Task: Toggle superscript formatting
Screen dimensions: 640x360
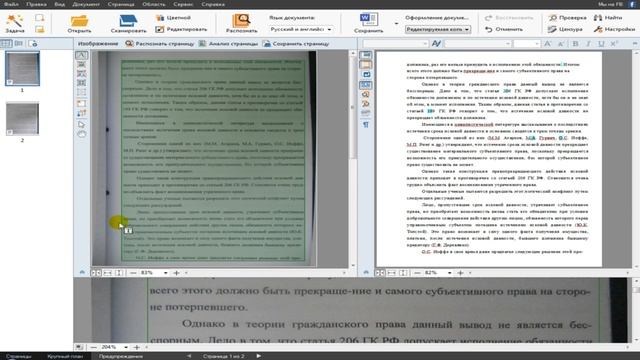Action: pyautogui.click(x=613, y=44)
